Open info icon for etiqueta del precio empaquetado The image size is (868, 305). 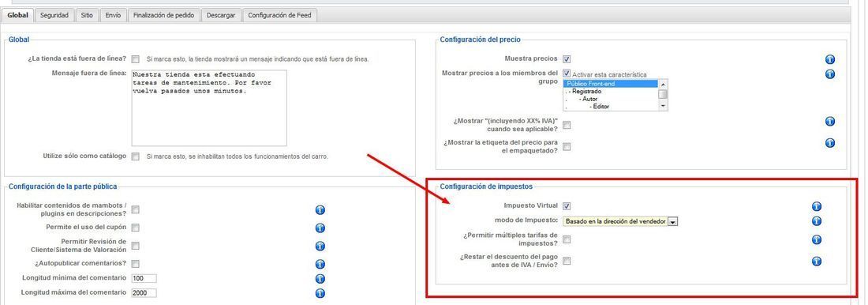click(x=830, y=143)
